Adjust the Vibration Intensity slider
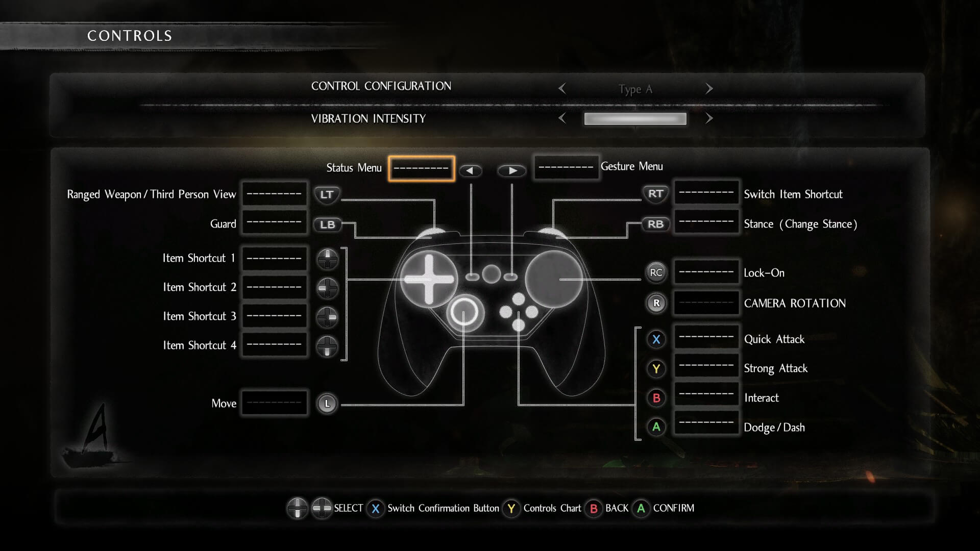Screen dimensions: 980x551 click(635, 118)
